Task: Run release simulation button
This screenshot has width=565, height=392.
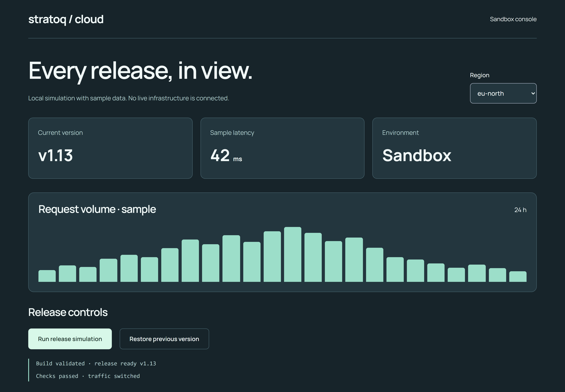Action: 70,339
